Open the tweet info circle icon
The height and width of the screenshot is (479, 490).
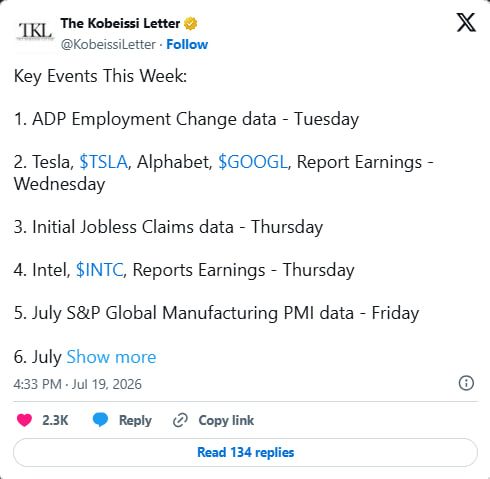(466, 383)
